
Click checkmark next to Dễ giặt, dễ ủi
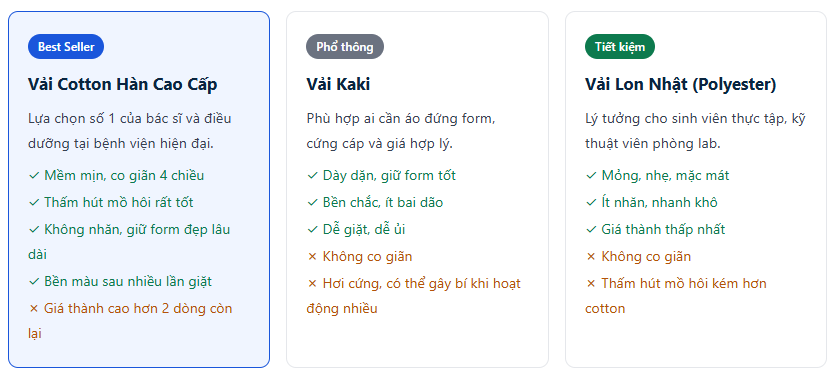[313, 230]
